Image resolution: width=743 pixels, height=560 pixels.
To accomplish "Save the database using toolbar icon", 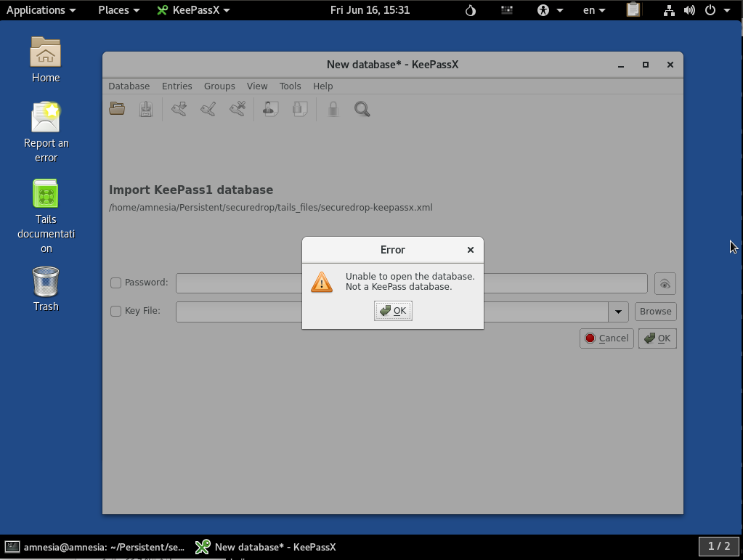I will [146, 109].
